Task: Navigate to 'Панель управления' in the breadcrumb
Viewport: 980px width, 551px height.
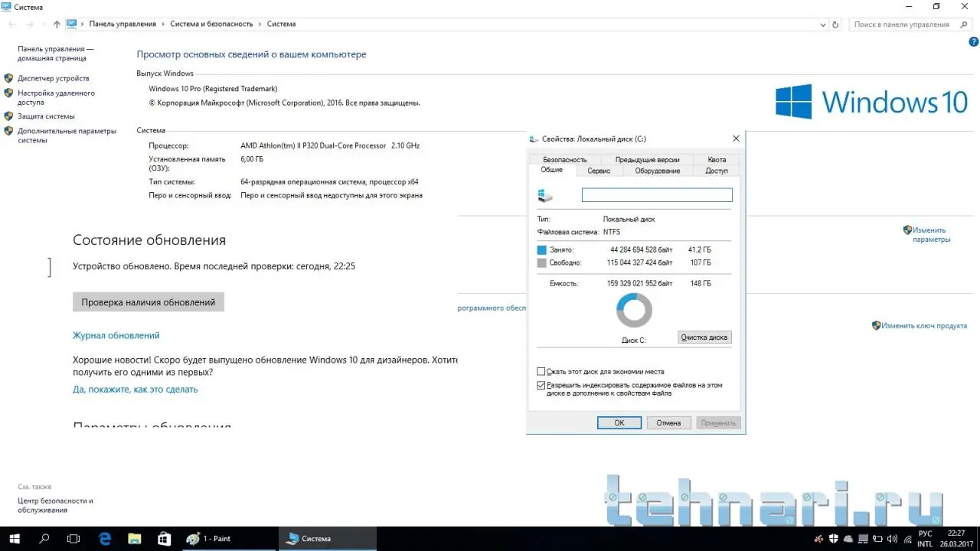Action: click(122, 24)
